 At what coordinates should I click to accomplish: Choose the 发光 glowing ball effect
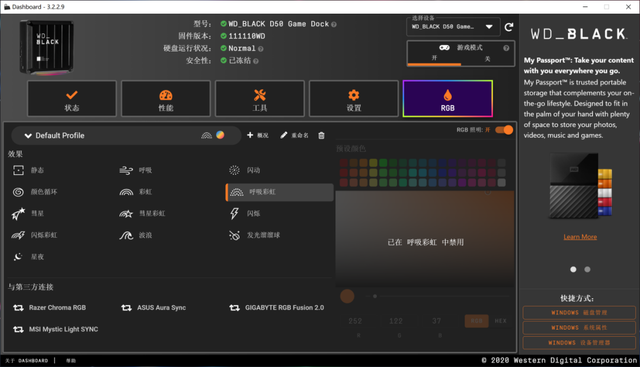(x=254, y=235)
